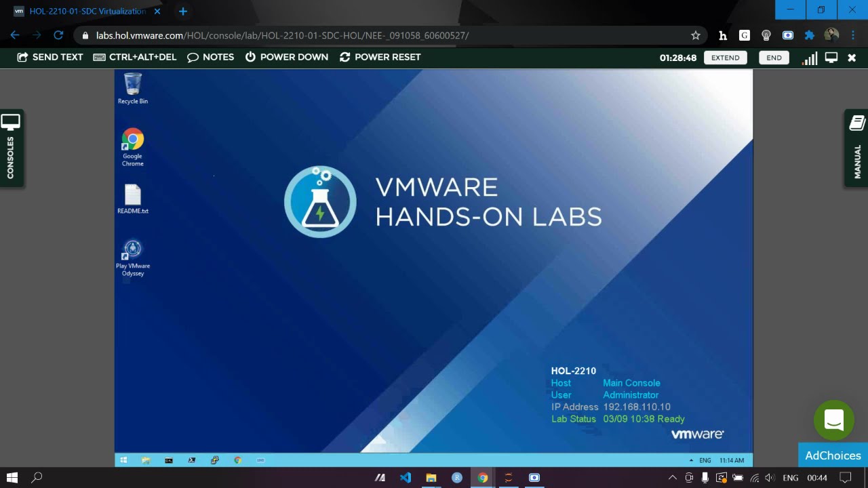868x488 pixels.
Task: Select the Recycle Bin desktop icon
Action: point(133,89)
